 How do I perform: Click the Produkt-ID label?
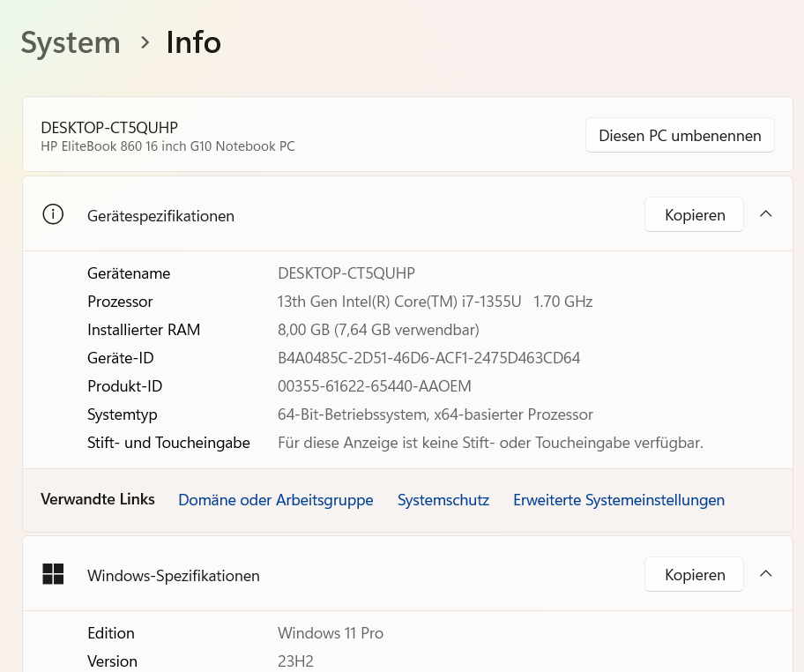[x=124, y=385]
